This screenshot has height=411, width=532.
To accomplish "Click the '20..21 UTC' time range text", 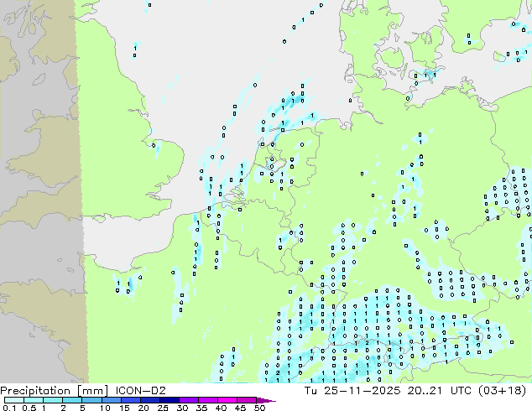I will tap(440, 391).
